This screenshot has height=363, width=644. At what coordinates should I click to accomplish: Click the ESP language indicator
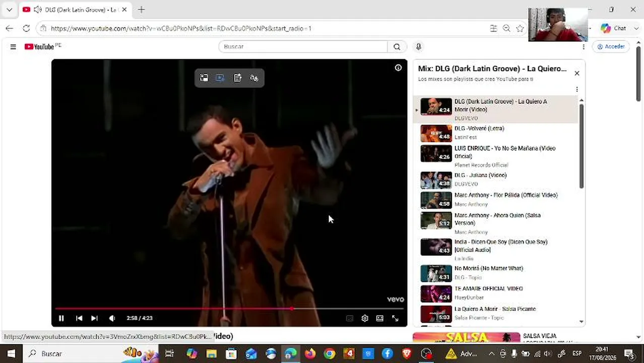[x=576, y=353]
